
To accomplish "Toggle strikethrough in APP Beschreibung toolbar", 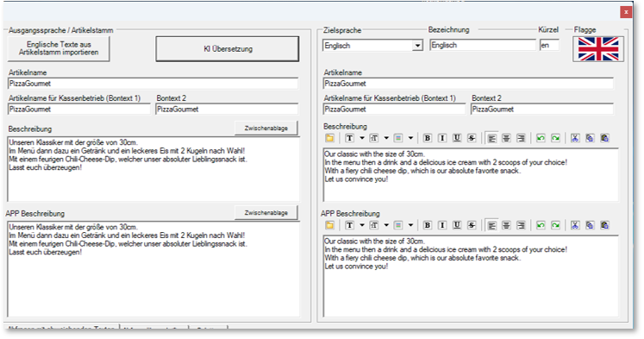I will (x=472, y=225).
